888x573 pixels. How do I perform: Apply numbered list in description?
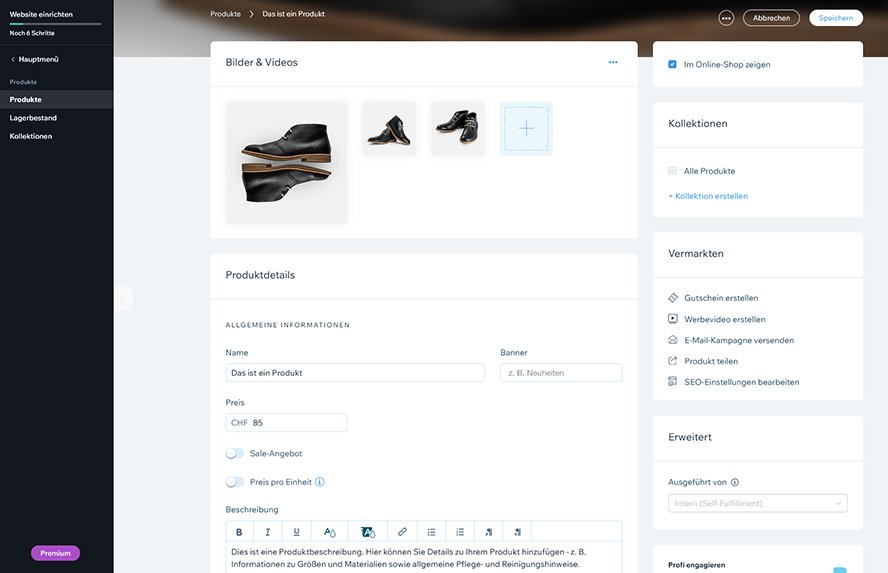click(460, 532)
